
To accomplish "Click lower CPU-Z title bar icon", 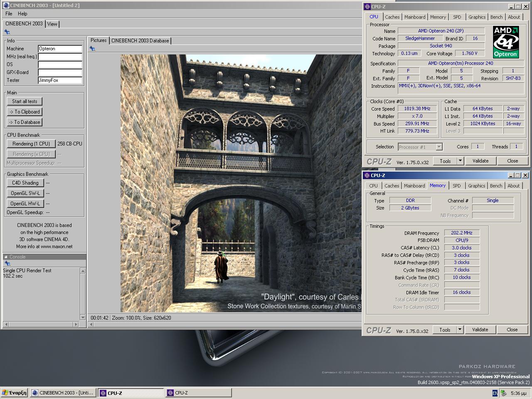I will [367, 175].
